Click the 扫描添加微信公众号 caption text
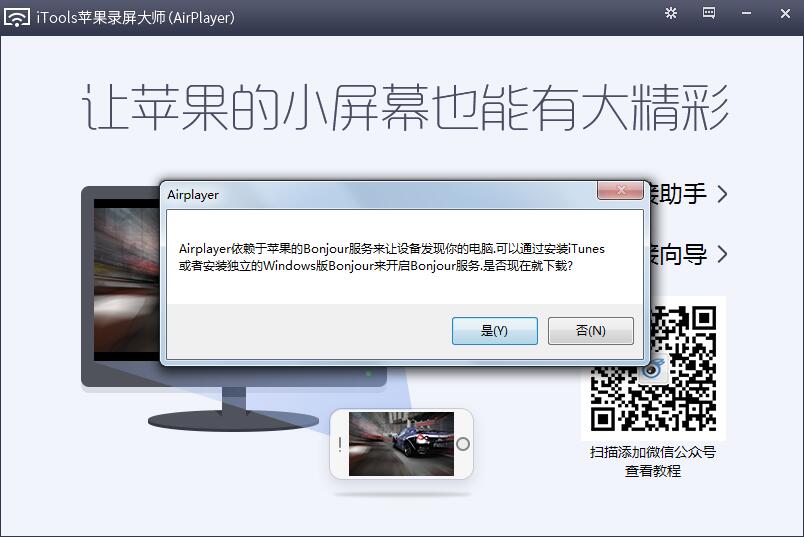This screenshot has width=804, height=537. 653,452
